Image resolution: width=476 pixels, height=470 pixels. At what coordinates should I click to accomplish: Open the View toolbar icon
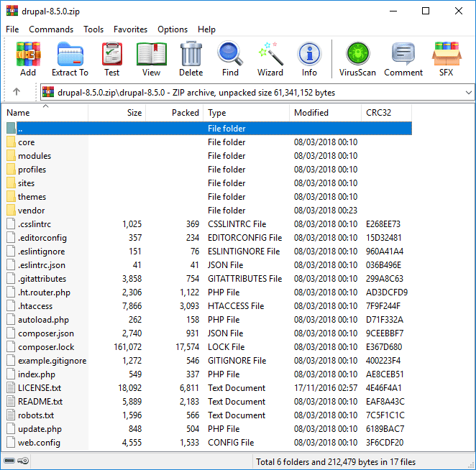[x=152, y=55]
